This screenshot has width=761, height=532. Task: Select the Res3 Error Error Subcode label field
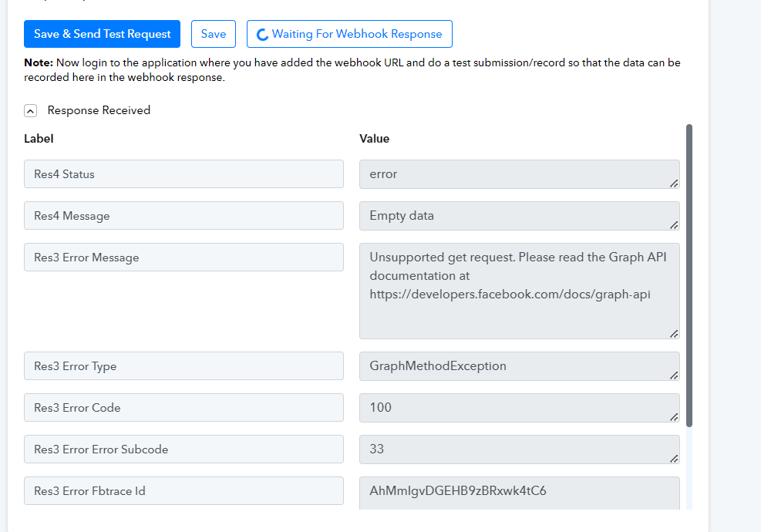(x=184, y=450)
